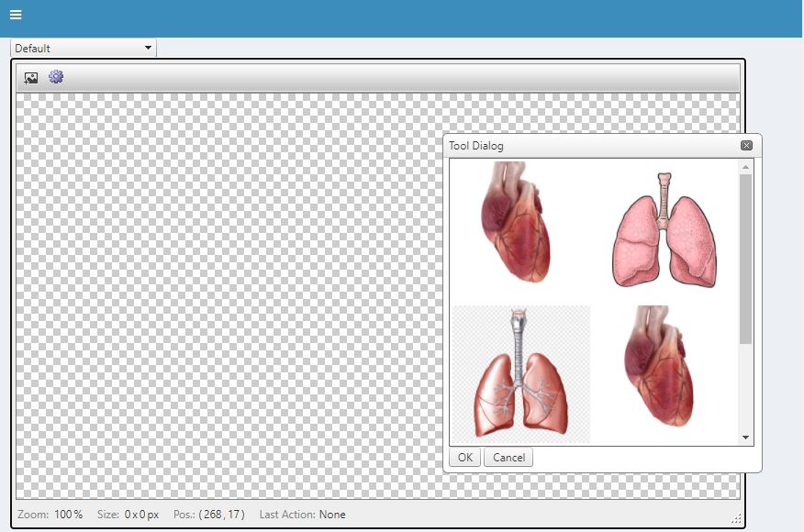Click the Last Action: None status text
The width and height of the screenshot is (804, 532).
click(x=302, y=514)
